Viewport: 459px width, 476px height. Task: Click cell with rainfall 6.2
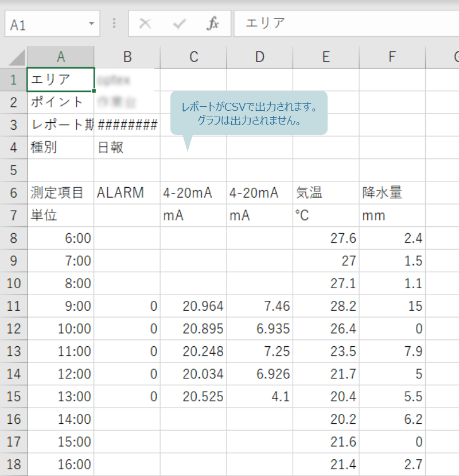coord(392,419)
